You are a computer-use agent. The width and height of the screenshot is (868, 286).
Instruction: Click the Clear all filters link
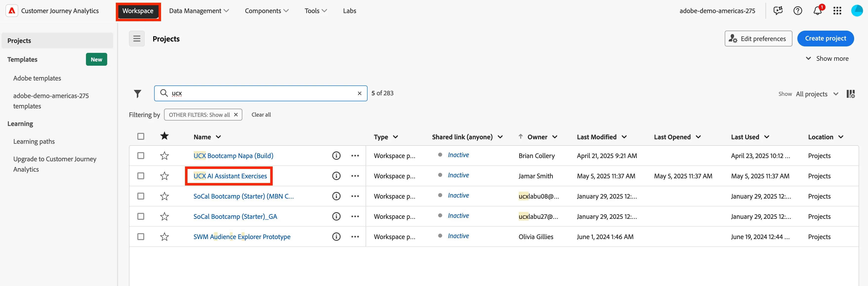pos(261,115)
